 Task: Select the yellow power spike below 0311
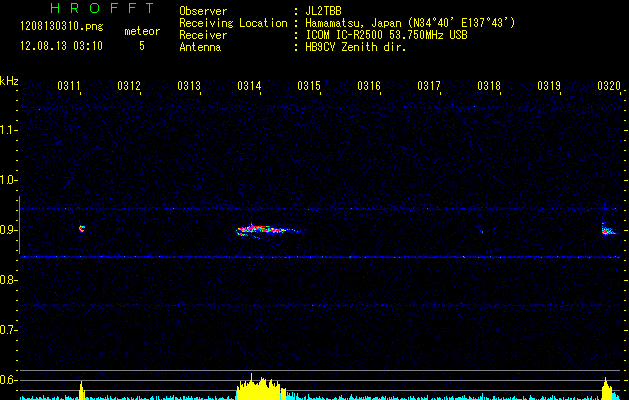(x=82, y=390)
